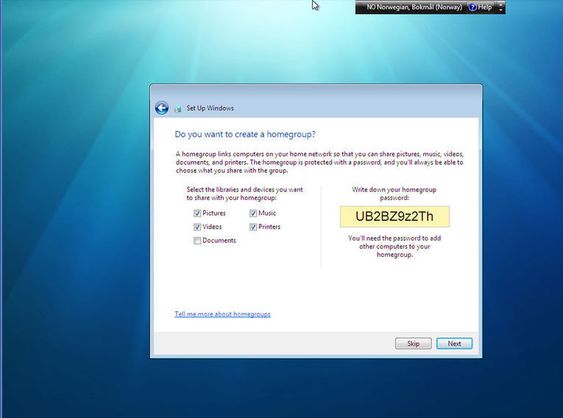
Task: Disable sharing of the Videos library
Action: pos(197,227)
